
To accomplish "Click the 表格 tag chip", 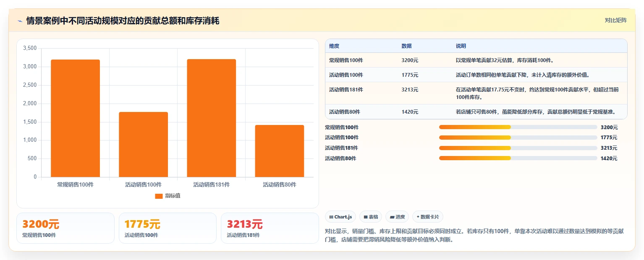I will [x=371, y=217].
